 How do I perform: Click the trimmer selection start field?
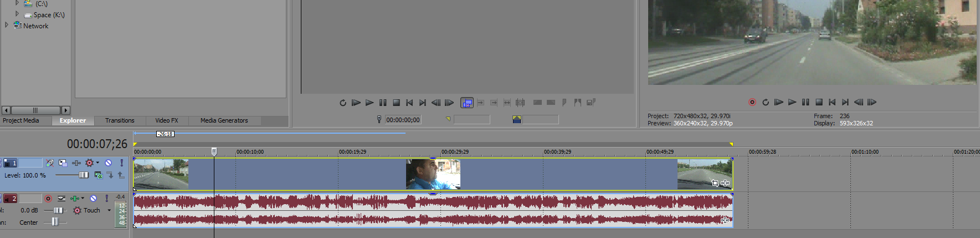point(472,119)
